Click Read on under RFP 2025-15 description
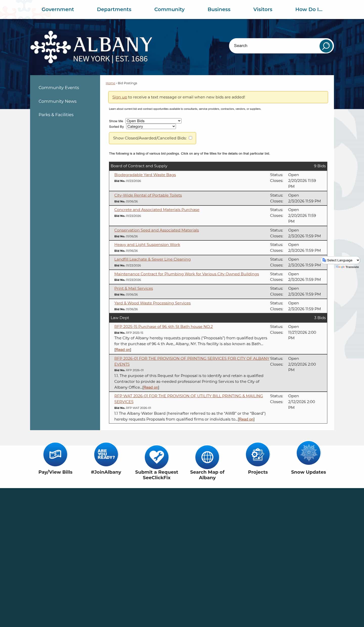This screenshot has width=364, height=627. (123, 350)
